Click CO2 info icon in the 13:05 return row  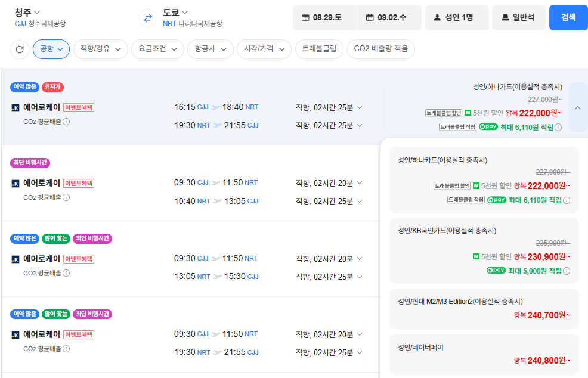tap(66, 274)
